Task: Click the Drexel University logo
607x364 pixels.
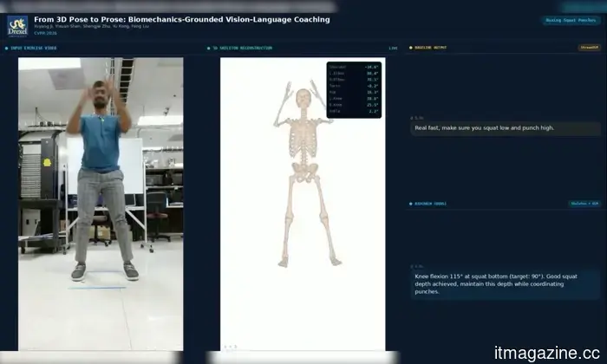Action: [x=18, y=26]
